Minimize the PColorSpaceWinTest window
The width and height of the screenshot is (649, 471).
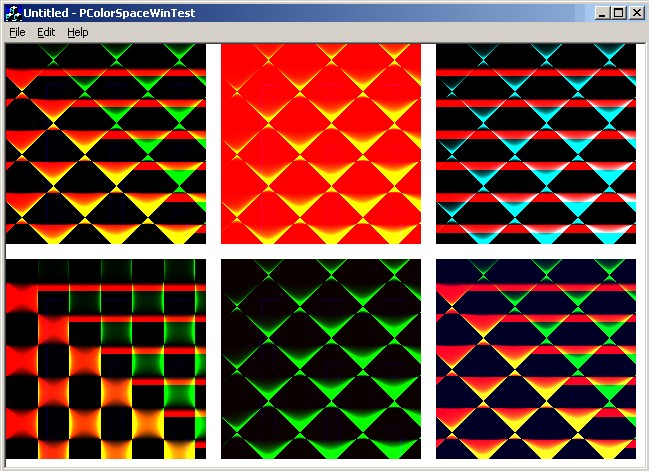602,13
